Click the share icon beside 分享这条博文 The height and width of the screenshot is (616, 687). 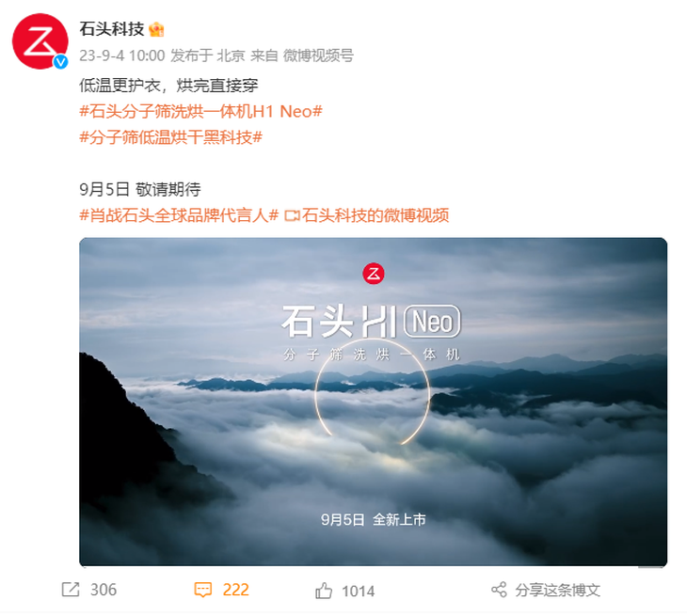point(499,590)
